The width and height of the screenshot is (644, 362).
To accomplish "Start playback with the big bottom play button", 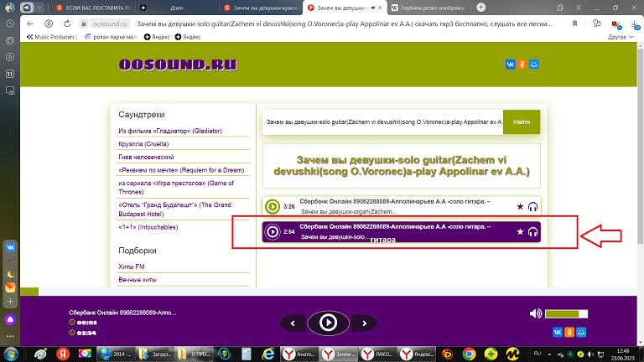I will [328, 323].
